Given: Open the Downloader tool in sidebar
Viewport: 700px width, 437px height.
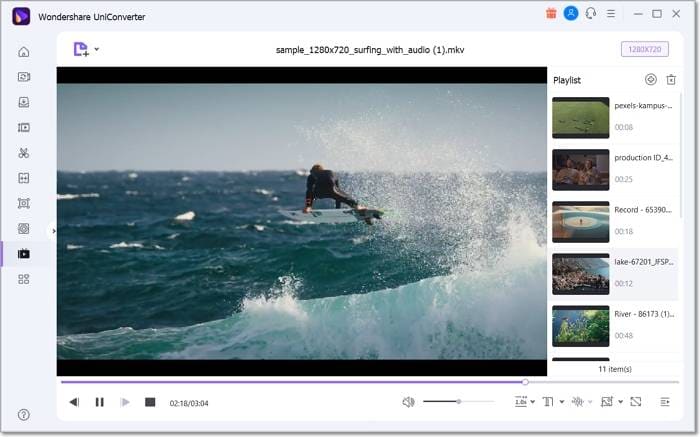Looking at the screenshot, I should [x=24, y=102].
